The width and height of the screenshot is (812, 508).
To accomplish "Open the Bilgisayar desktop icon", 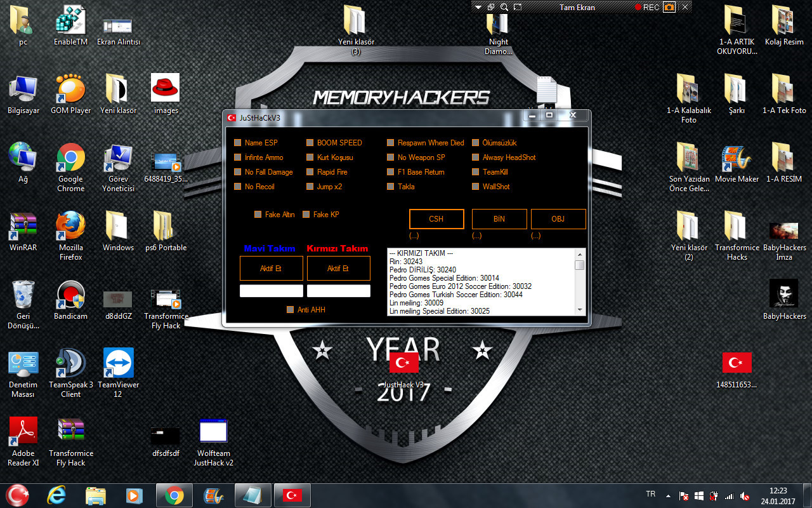I will (23, 94).
